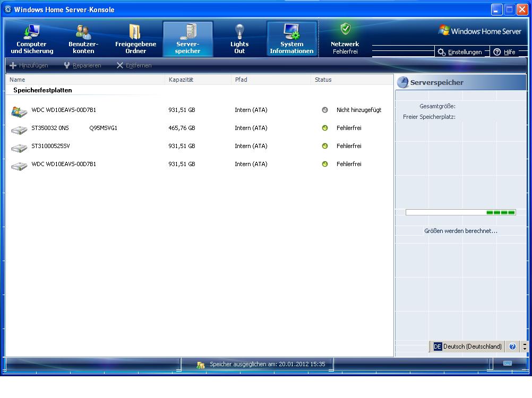Click the keyboard icon in the status bar
532x398 pixels.
pyautogui.click(x=508, y=364)
